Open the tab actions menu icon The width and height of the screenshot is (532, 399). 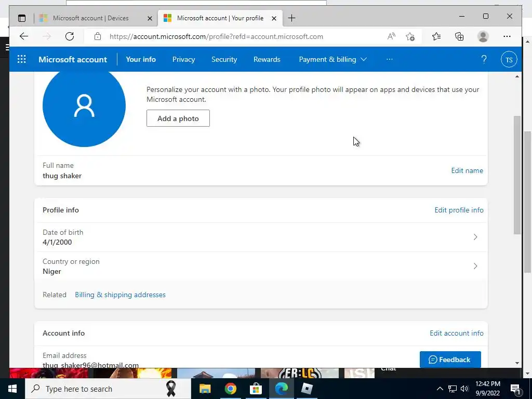(22, 18)
